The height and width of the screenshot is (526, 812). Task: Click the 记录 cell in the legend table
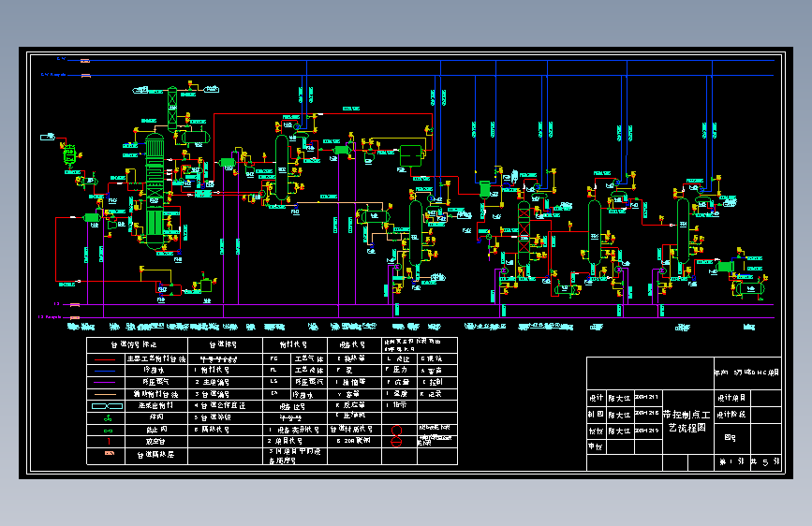click(436, 394)
